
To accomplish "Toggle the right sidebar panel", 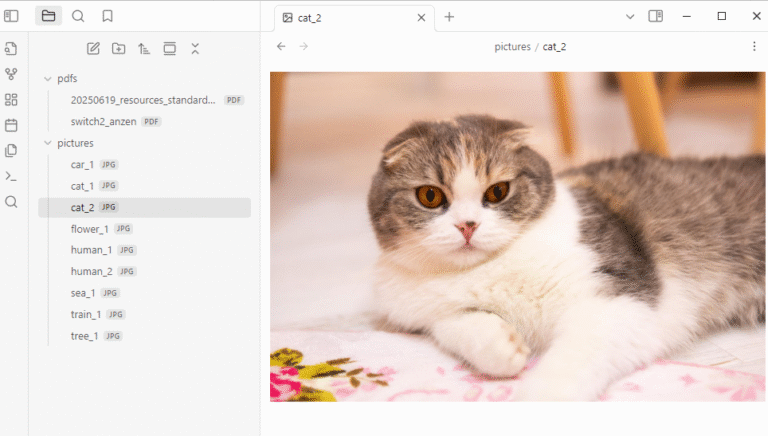I will 656,16.
